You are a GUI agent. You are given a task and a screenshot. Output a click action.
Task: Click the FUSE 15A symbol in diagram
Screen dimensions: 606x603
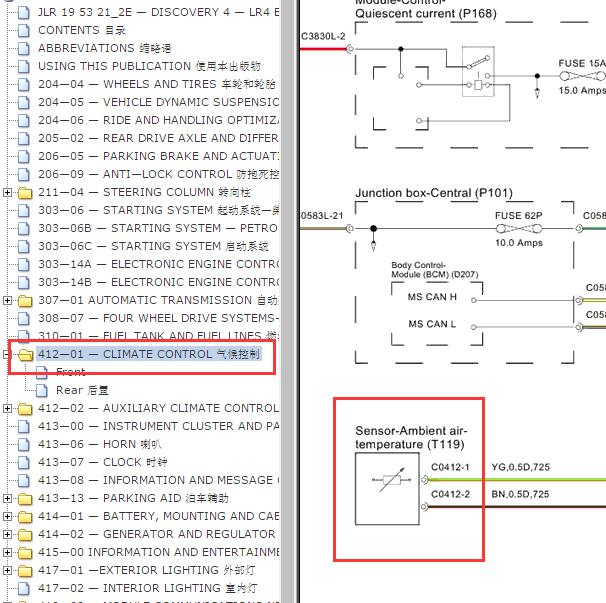click(582, 76)
